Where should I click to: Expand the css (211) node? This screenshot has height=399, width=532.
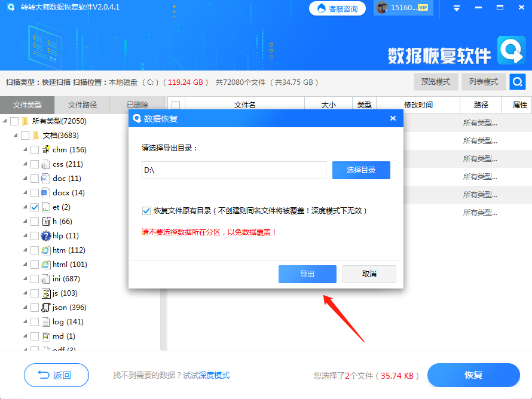coord(25,164)
